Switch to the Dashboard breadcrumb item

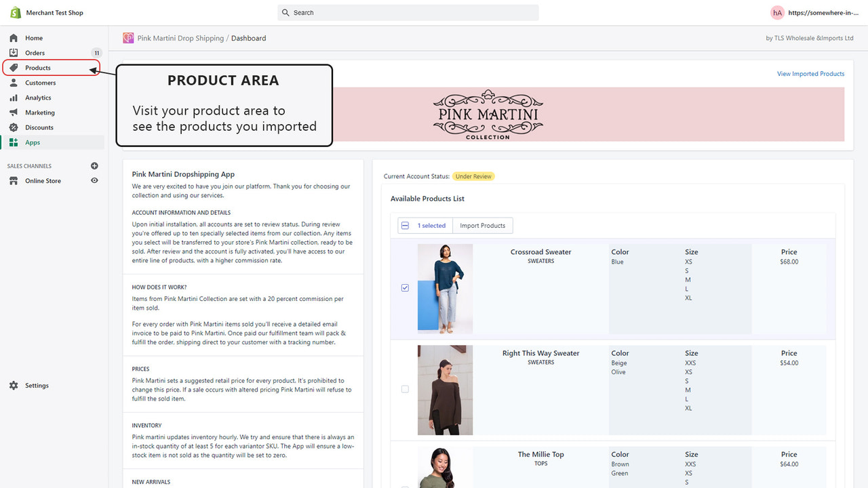(248, 38)
